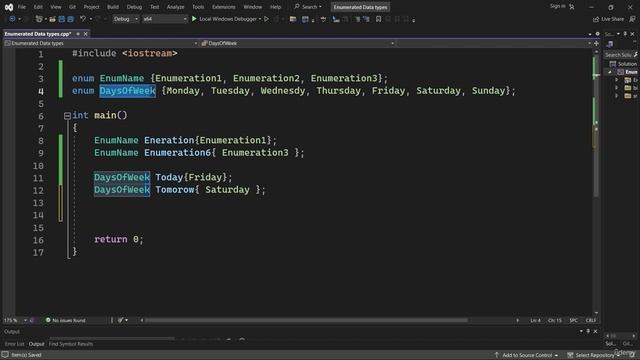Open the Edit menu

38,7
